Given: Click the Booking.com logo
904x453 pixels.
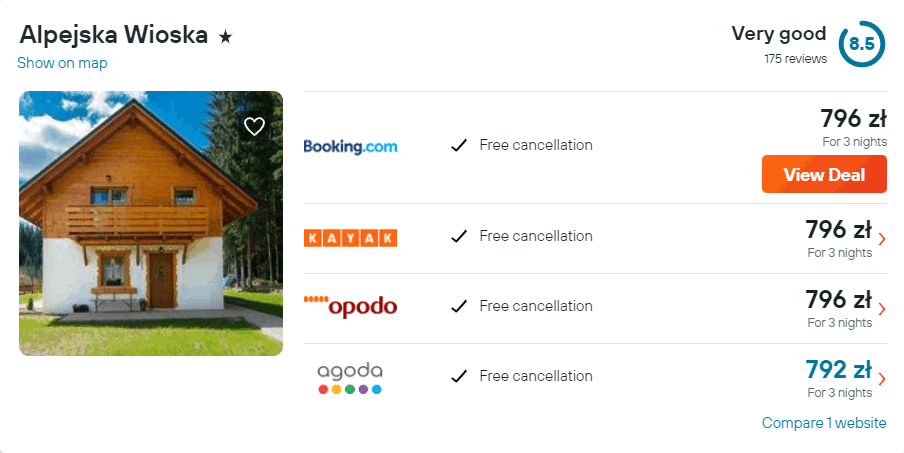Looking at the screenshot, I should (x=350, y=146).
